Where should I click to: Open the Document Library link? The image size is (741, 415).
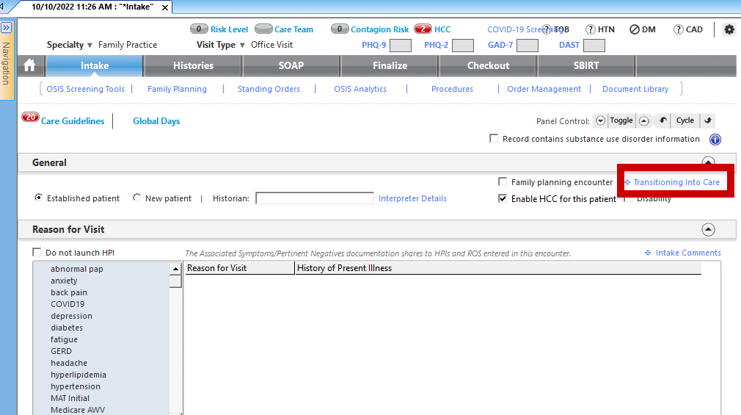click(x=636, y=89)
